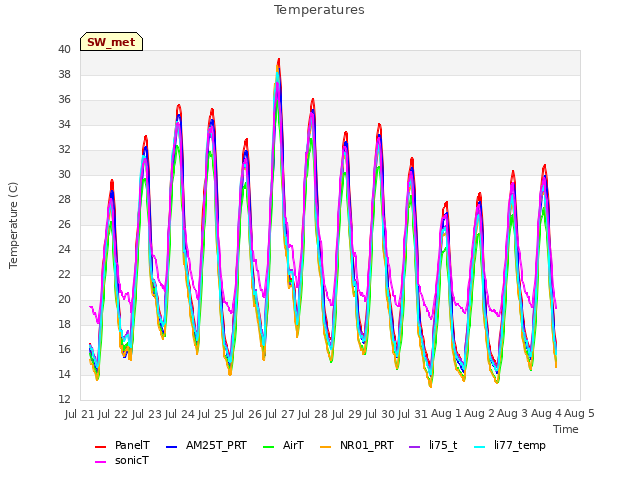
Task: Click the 22 y-axis tick label
Action: click(x=64, y=274)
